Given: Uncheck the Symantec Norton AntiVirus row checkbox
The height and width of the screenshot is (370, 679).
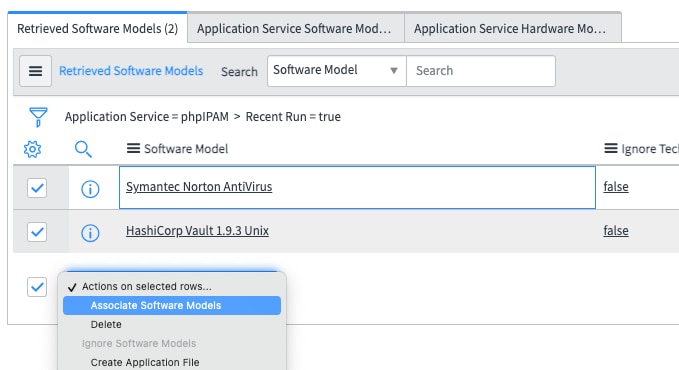Looking at the screenshot, I should [37, 188].
